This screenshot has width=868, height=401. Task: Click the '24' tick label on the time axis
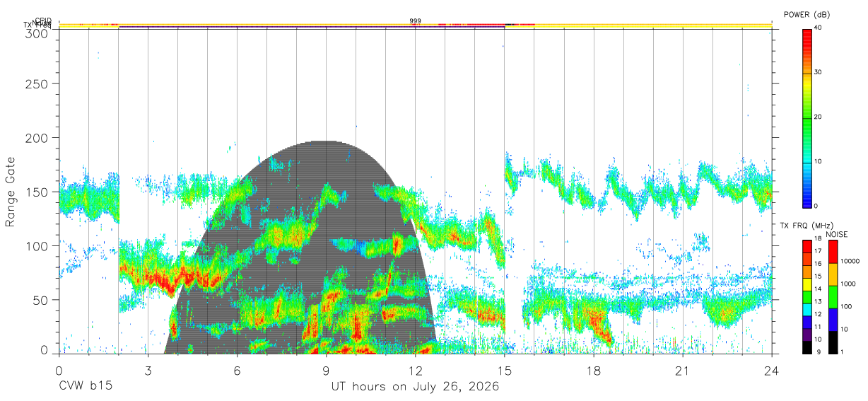click(x=771, y=371)
